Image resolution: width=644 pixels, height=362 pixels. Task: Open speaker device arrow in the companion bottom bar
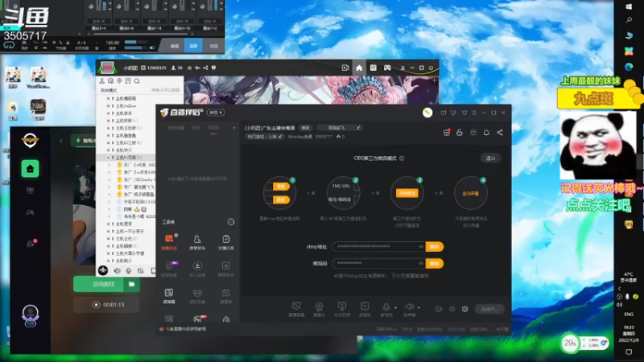click(419, 307)
